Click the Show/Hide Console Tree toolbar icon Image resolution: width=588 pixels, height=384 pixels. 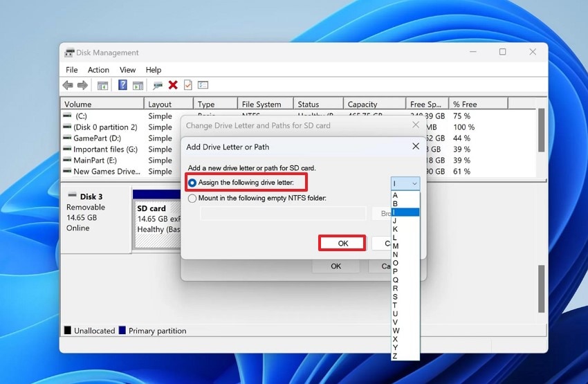point(103,86)
